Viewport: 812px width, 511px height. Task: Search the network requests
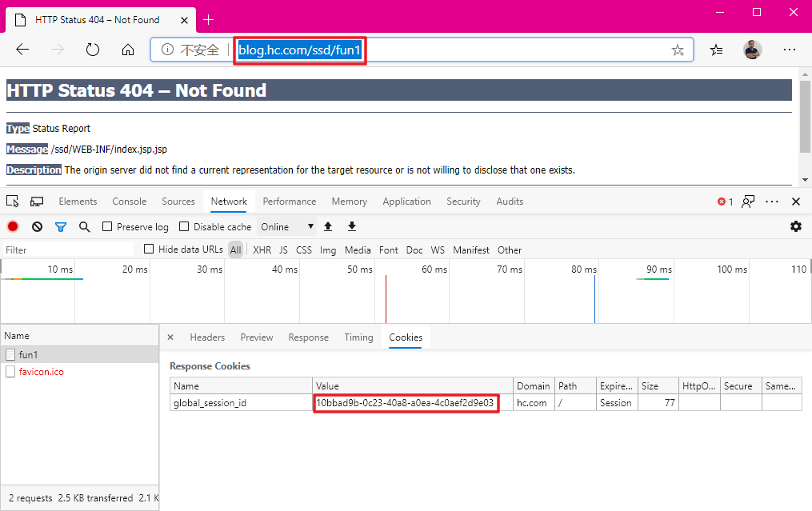coord(85,227)
